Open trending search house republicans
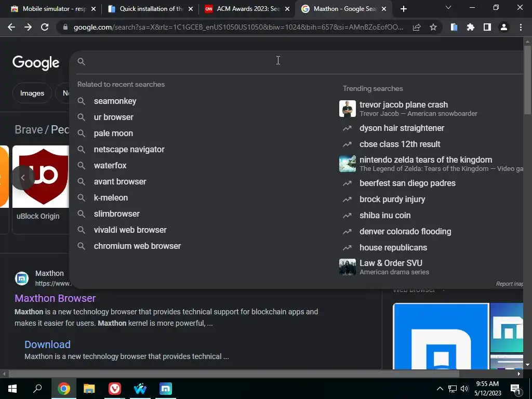 click(x=393, y=248)
